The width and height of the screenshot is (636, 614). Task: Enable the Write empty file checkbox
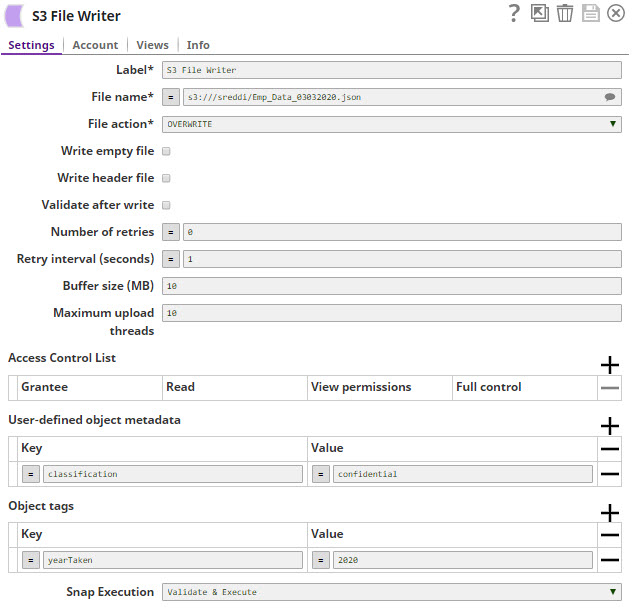166,151
